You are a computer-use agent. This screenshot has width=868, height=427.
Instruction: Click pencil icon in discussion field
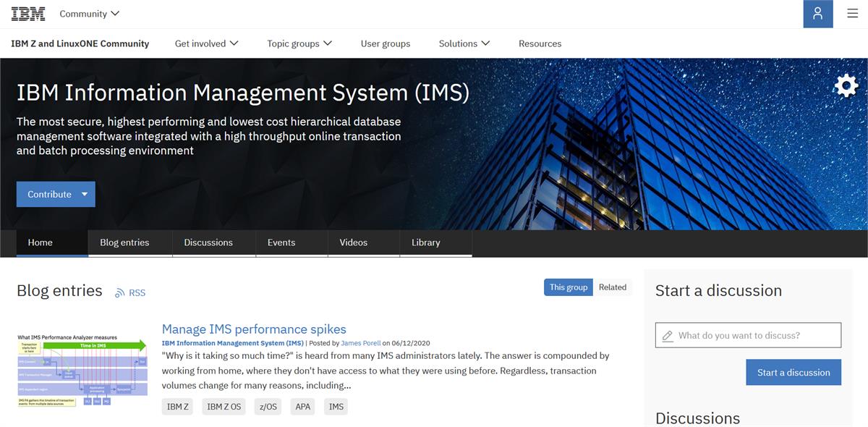[667, 335]
